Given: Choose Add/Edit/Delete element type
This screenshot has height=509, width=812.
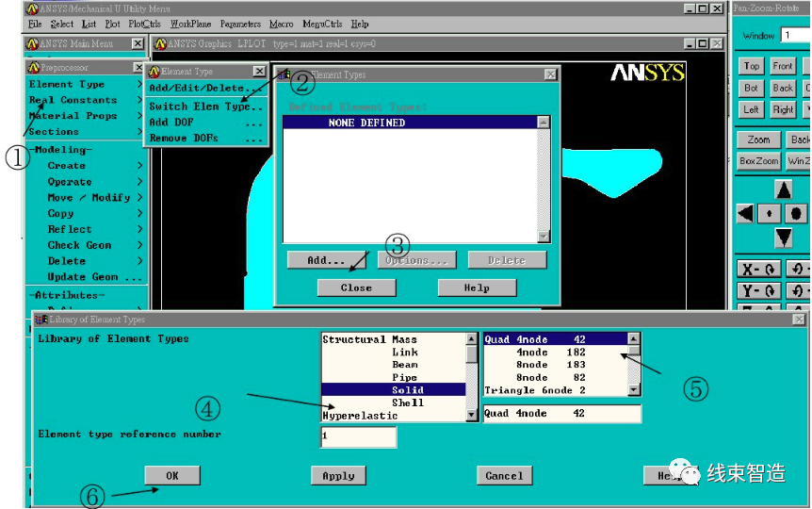Looking at the screenshot, I should (x=205, y=88).
